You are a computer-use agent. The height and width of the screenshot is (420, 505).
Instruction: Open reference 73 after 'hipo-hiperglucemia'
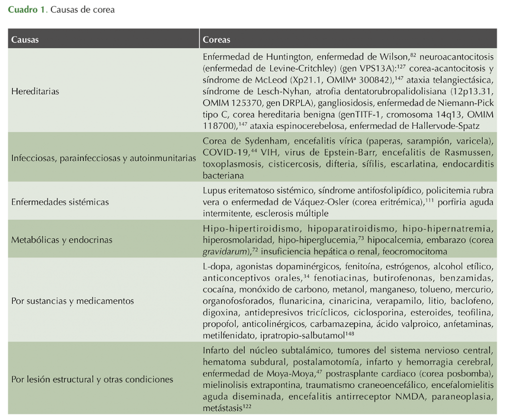tap(361, 237)
